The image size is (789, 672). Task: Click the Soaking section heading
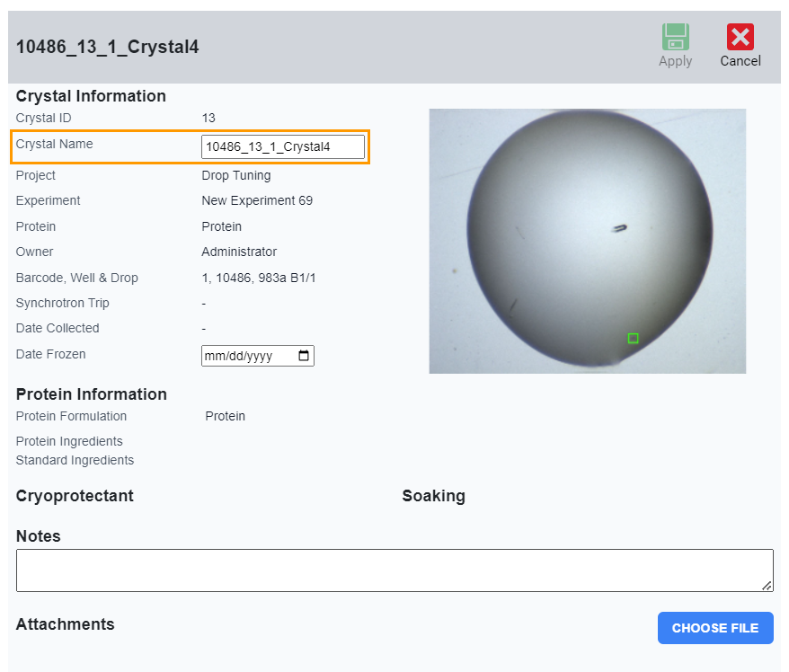coord(433,496)
